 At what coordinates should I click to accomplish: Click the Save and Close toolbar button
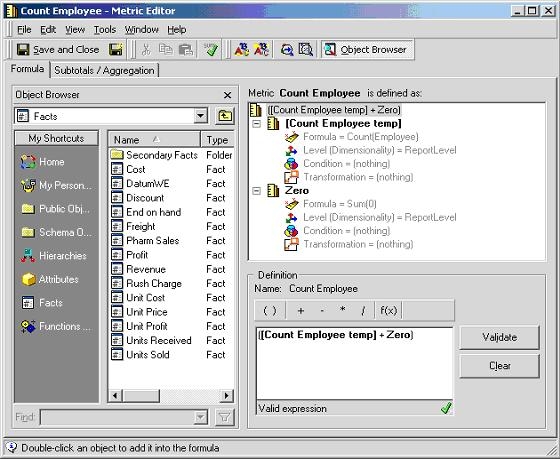point(58,49)
